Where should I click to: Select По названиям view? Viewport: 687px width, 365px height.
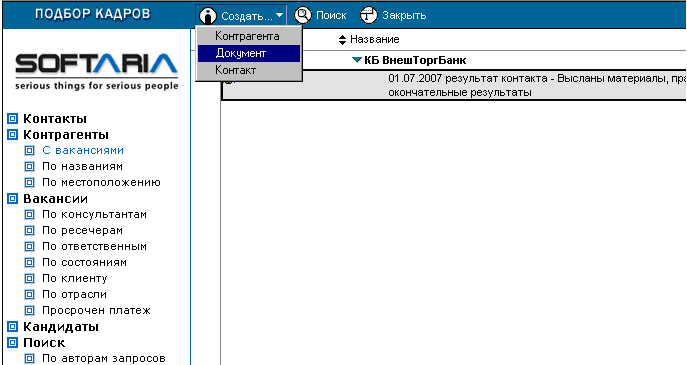(x=82, y=167)
